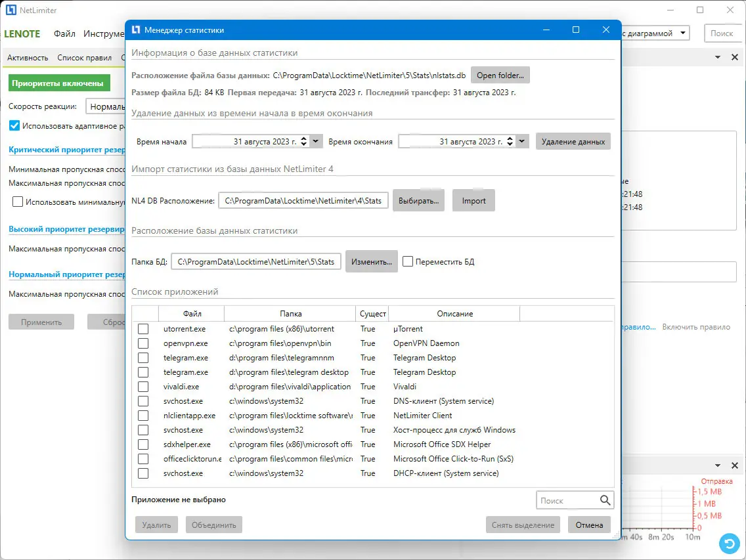
Task: Click the Применить button in main window
Action: [x=41, y=322]
